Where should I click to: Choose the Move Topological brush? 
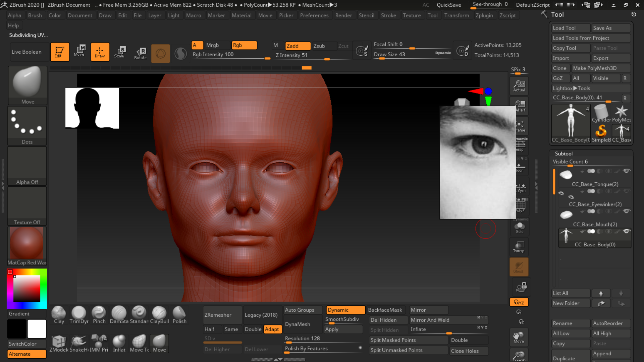139,344
